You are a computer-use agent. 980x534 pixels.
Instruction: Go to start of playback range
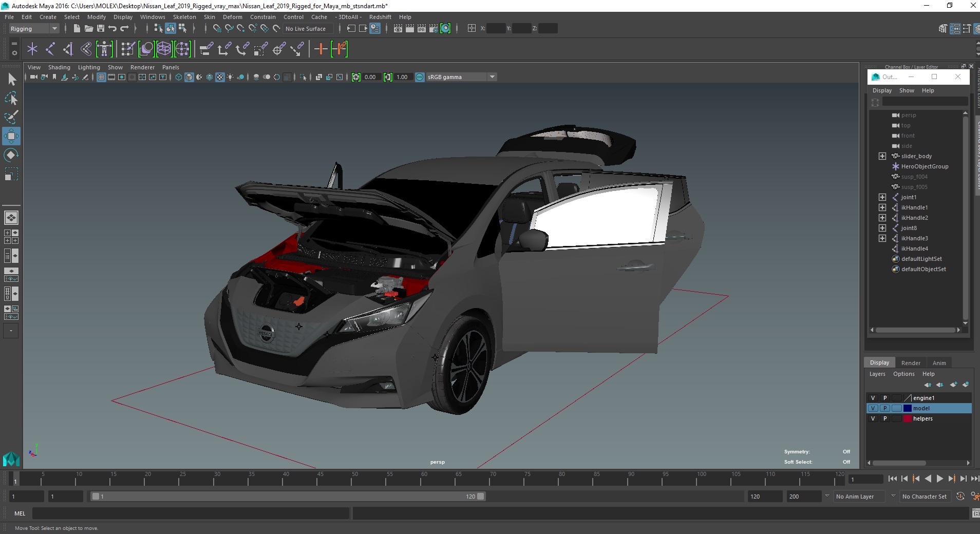(892, 479)
